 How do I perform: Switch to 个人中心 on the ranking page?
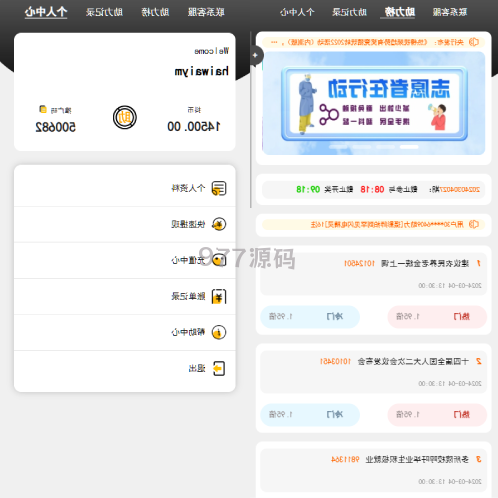point(297,12)
